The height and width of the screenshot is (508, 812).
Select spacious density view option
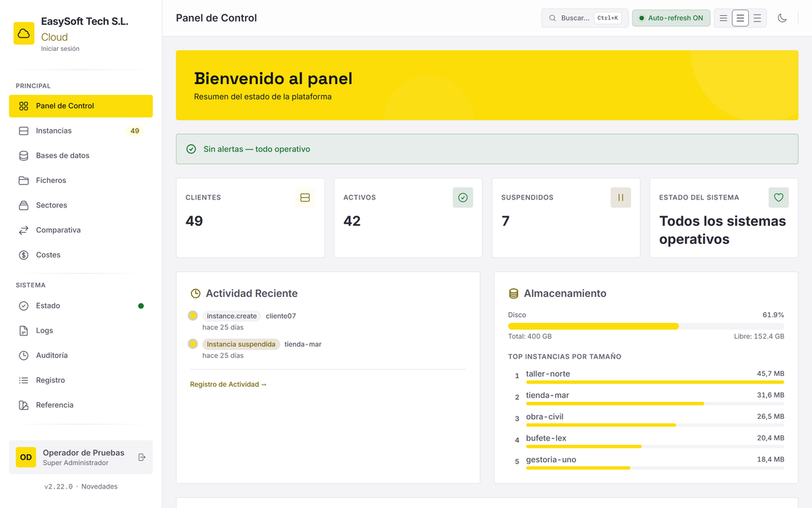[757, 18]
